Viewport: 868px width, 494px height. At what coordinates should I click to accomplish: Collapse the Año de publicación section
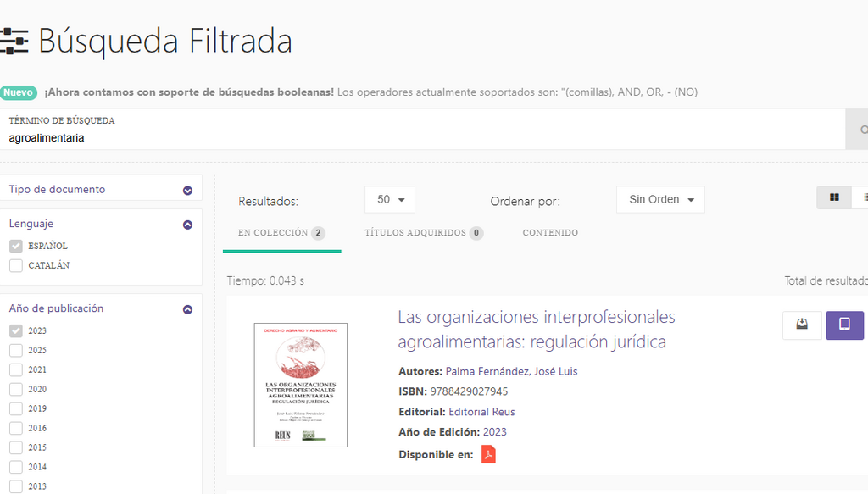(187, 309)
